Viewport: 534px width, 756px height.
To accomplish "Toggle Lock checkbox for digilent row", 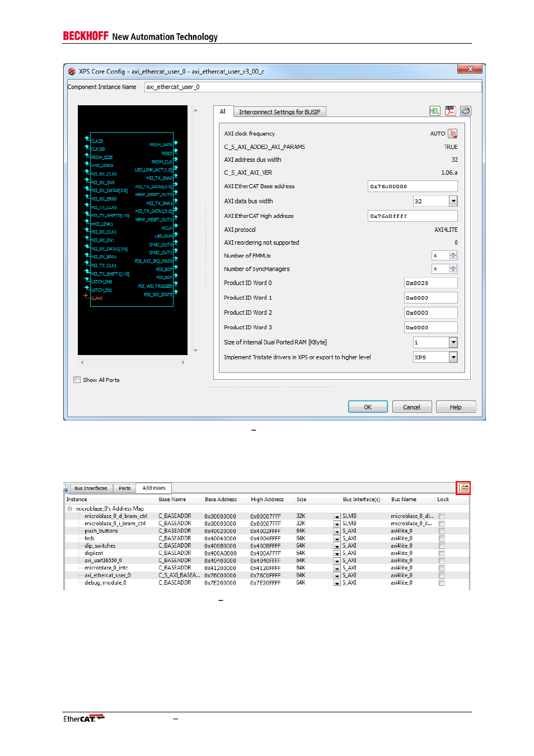I will point(442,553).
